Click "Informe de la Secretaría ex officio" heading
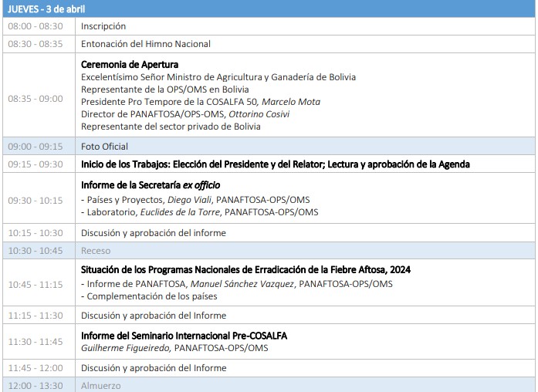Screen dimensions: 538x392 click(x=151, y=185)
